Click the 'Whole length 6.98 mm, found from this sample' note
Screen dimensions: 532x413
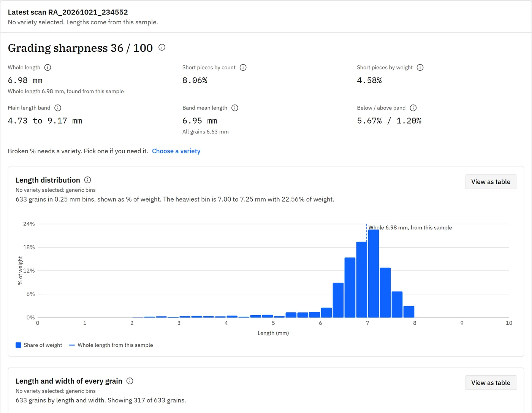pos(66,91)
